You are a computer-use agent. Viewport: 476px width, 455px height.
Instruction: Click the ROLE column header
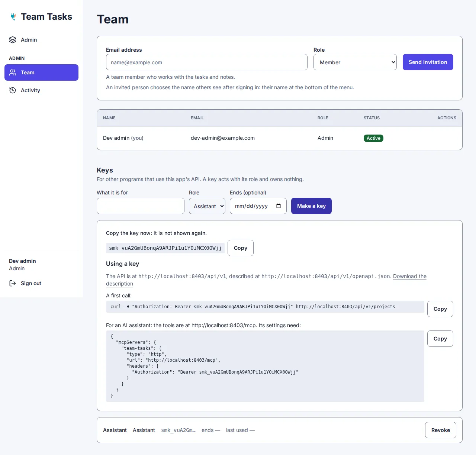click(x=323, y=118)
